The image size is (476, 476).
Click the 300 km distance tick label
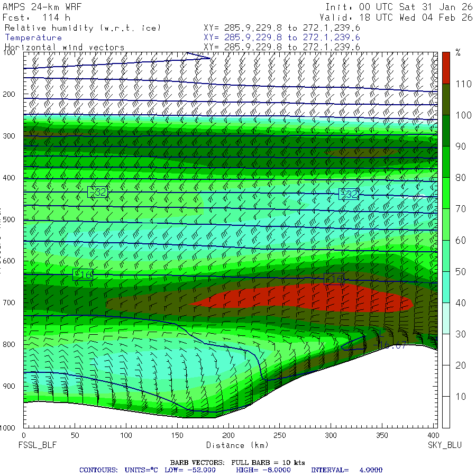pos(331,435)
